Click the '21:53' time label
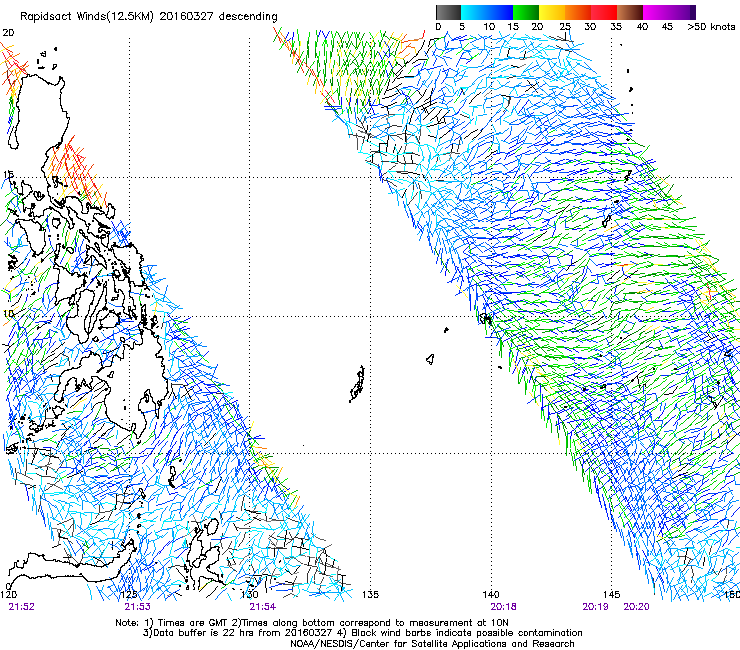 [x=137, y=607]
